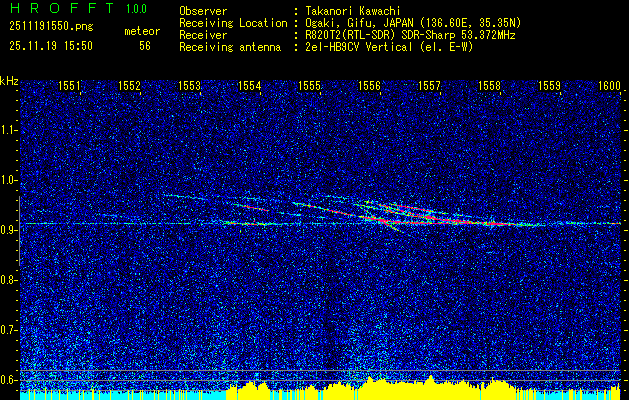The height and width of the screenshot is (400, 629).
Task: Click frequency axis label 0.6
Action: click(x=8, y=380)
